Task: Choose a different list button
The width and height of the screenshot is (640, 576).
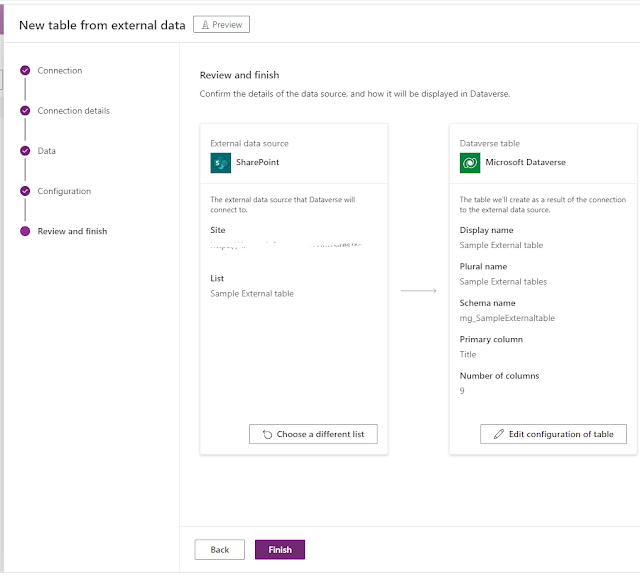Action: 313,434
